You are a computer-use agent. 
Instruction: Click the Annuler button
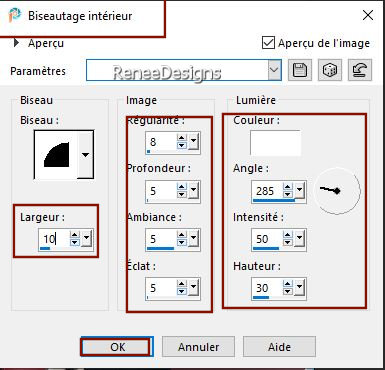point(198,347)
